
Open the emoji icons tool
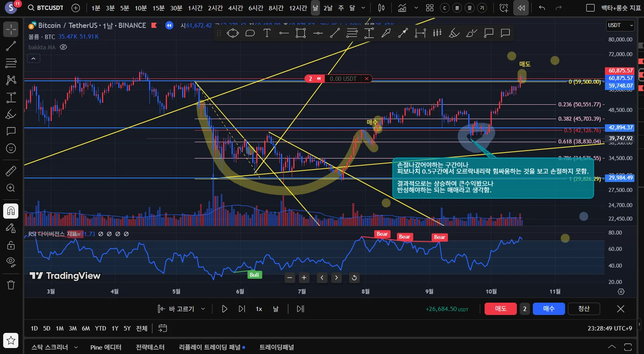point(11,149)
